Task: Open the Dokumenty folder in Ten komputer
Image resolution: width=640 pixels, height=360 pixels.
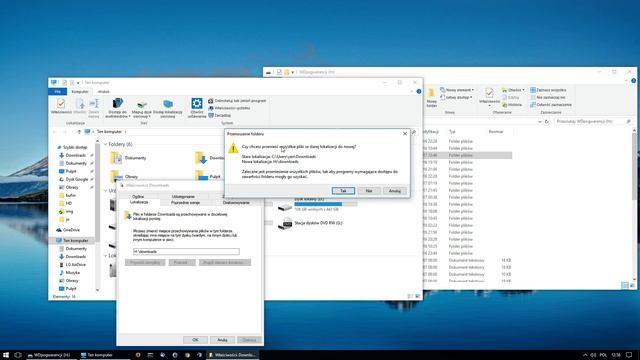Action: (129, 158)
